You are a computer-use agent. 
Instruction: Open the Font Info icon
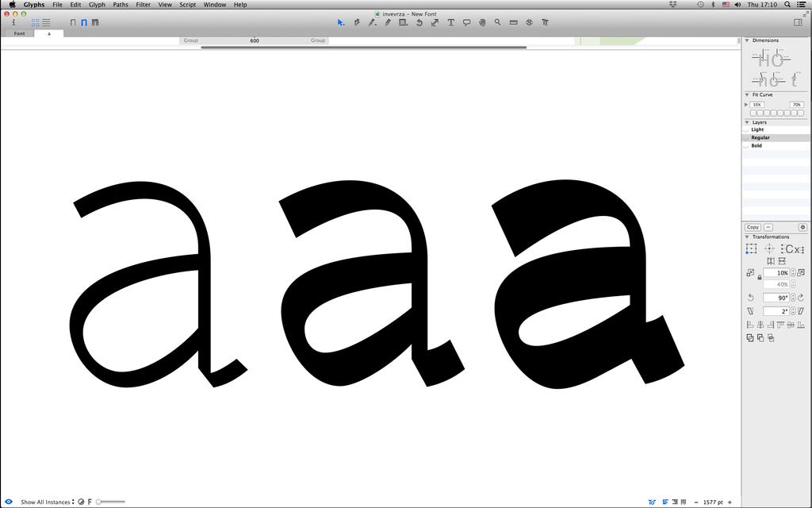click(13, 22)
